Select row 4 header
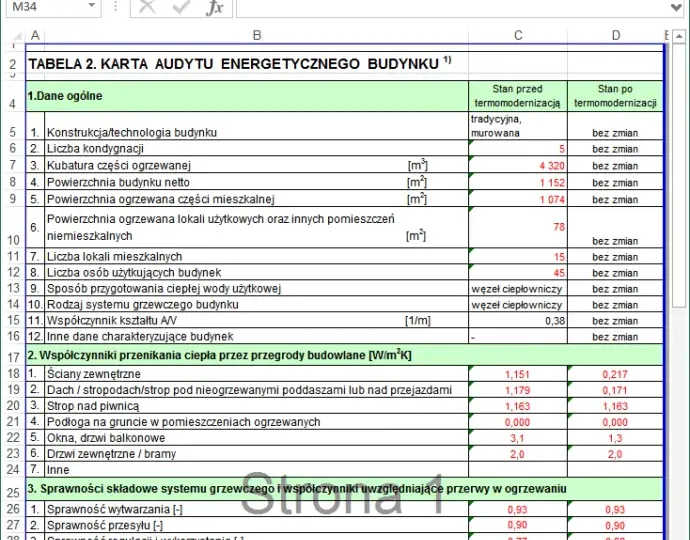The image size is (690, 540). click(x=13, y=96)
